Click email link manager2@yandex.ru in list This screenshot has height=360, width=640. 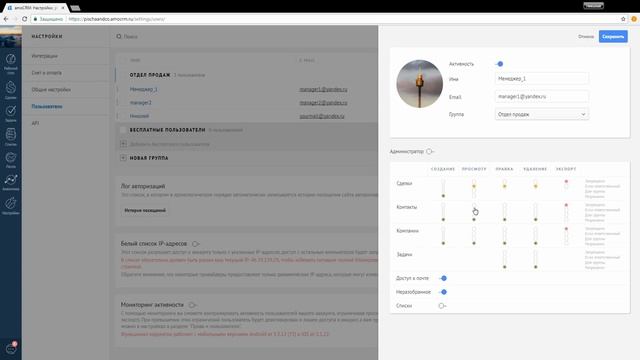coord(323,102)
